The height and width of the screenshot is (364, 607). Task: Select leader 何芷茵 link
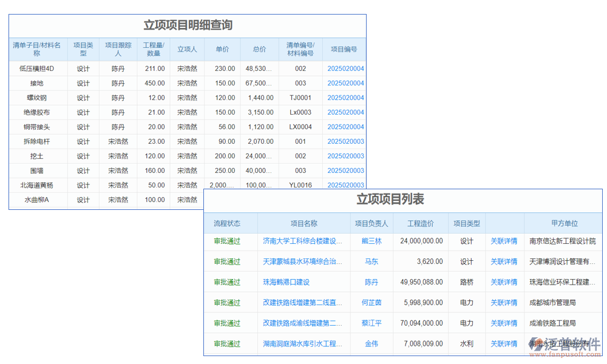[x=372, y=302]
